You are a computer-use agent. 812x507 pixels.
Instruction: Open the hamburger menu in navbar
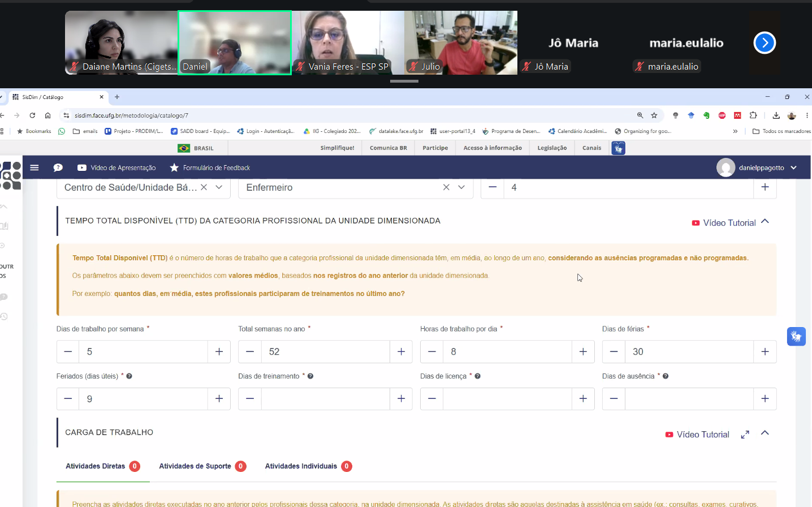tap(34, 167)
